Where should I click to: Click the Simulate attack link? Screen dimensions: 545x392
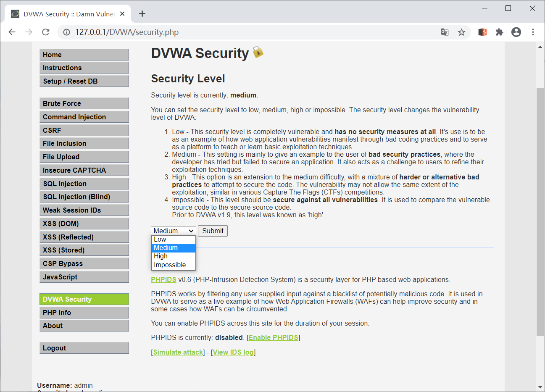(x=178, y=352)
